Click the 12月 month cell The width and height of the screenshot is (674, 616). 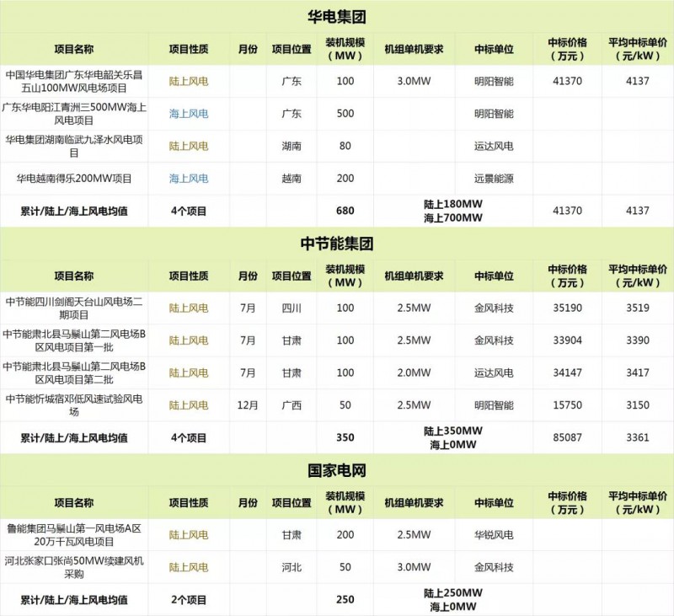tap(248, 405)
